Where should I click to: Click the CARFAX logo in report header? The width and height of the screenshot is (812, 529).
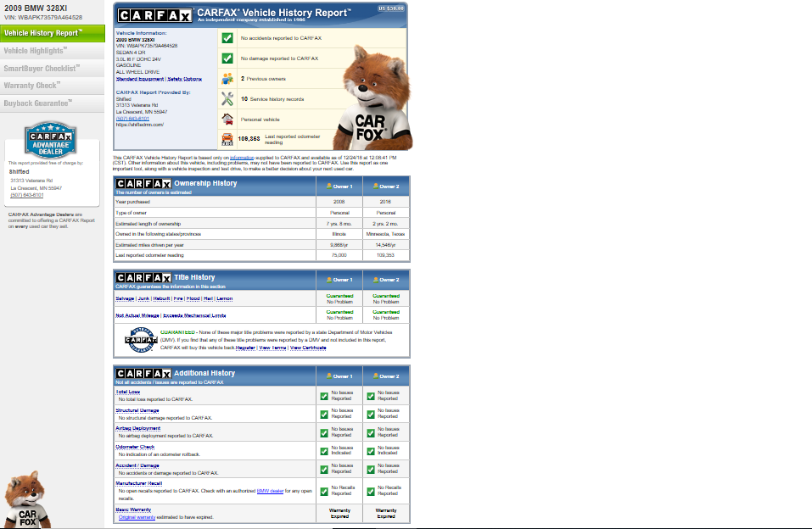[x=154, y=15]
